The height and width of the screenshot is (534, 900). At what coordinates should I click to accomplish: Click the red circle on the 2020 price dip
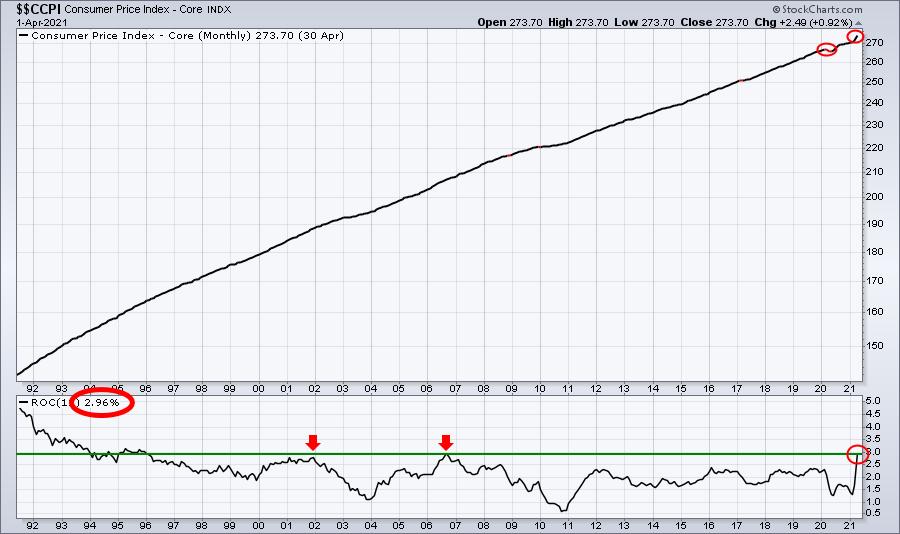[826, 50]
